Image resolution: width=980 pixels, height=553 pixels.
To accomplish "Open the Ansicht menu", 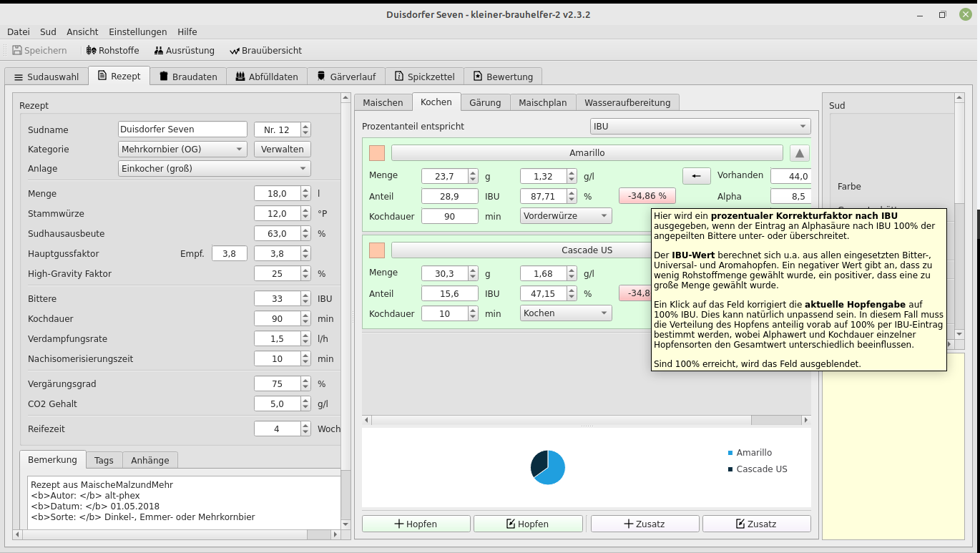I will [x=82, y=31].
